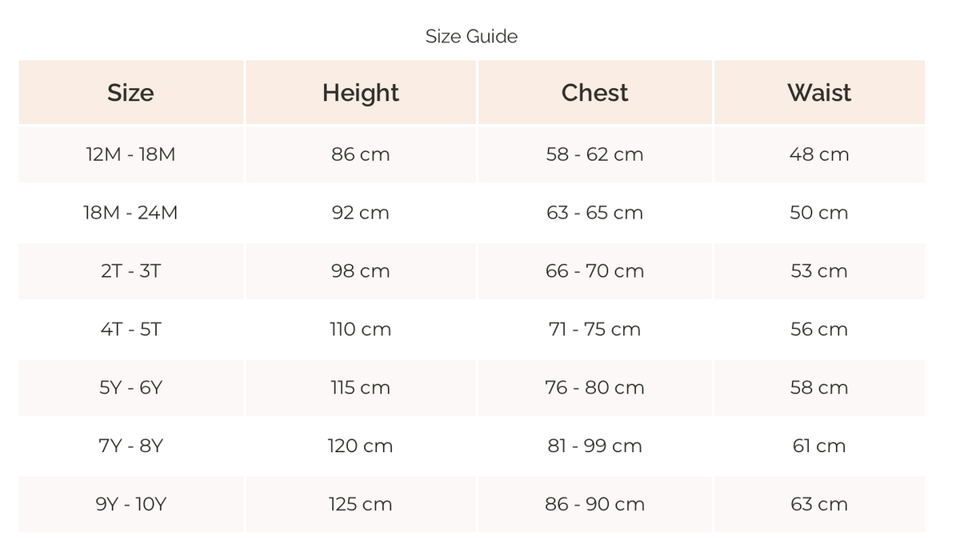The image size is (956, 560).
Task: Click the 86 cm height value
Action: pyautogui.click(x=361, y=154)
